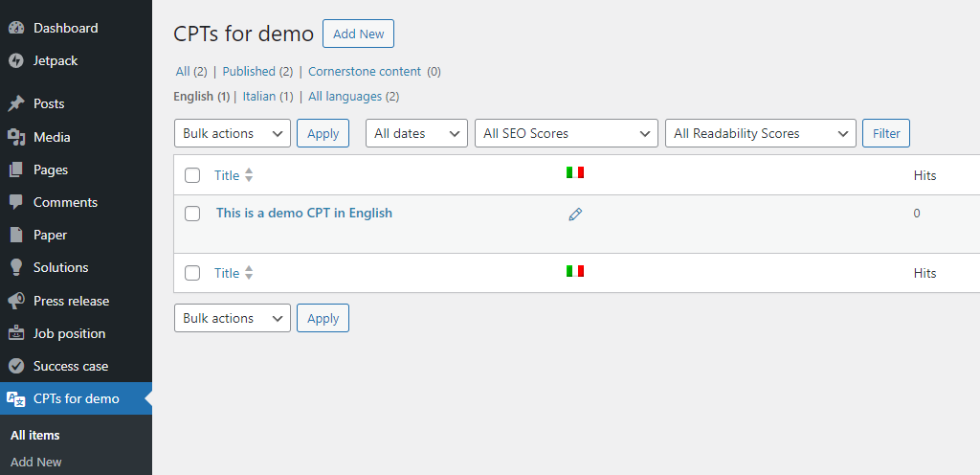The width and height of the screenshot is (980, 475).
Task: Click the Solutions lightbulb icon
Action: point(16,267)
